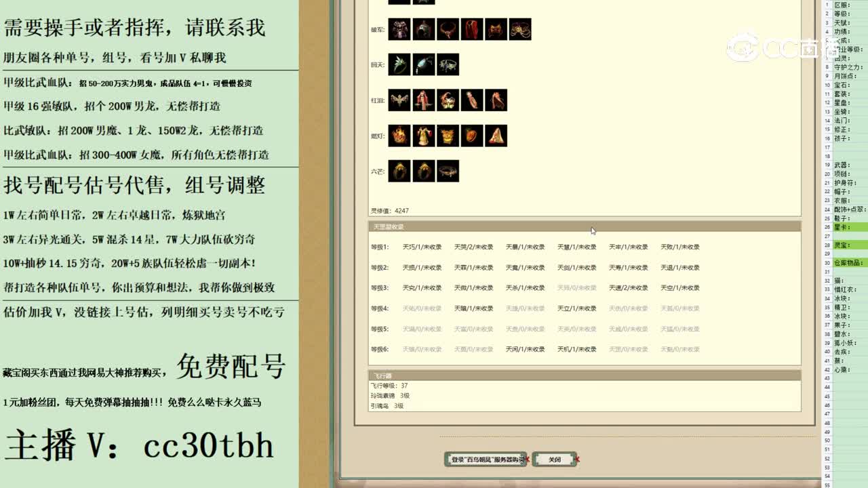This screenshot has width=868, height=488.
Task: Open the necklace icon in the 破军 row
Action: [x=448, y=29]
